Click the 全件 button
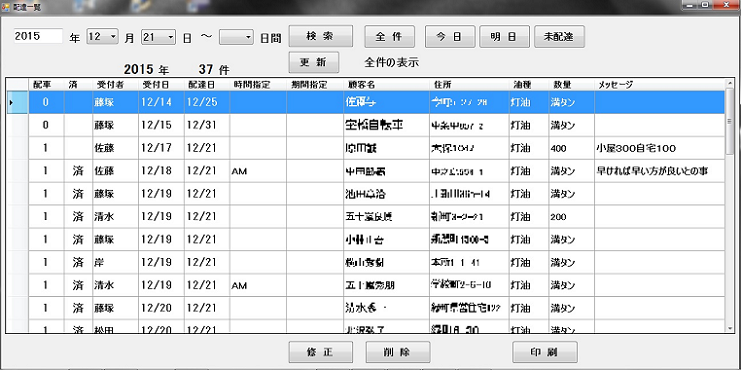Image resolution: width=741 pixels, height=370 pixels. pos(389,37)
